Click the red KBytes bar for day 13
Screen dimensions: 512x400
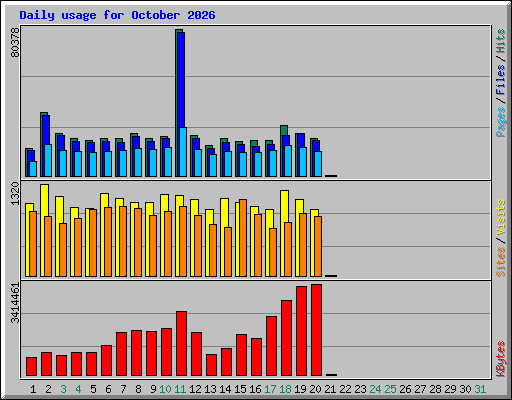(x=211, y=365)
